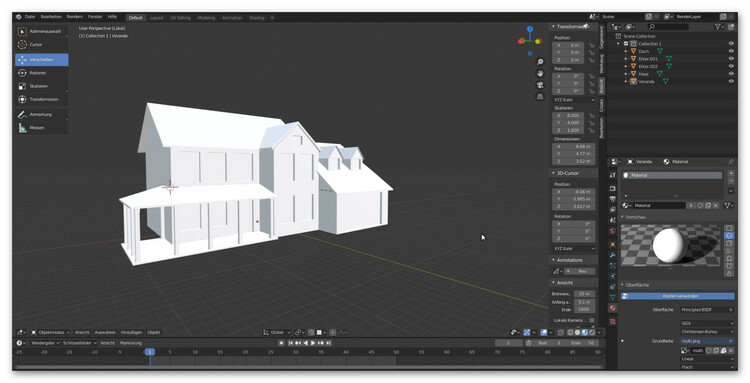Image resolution: width=750 pixels, height=383 pixels.
Task: Click Neu to add annotation layer
Action: [580, 271]
